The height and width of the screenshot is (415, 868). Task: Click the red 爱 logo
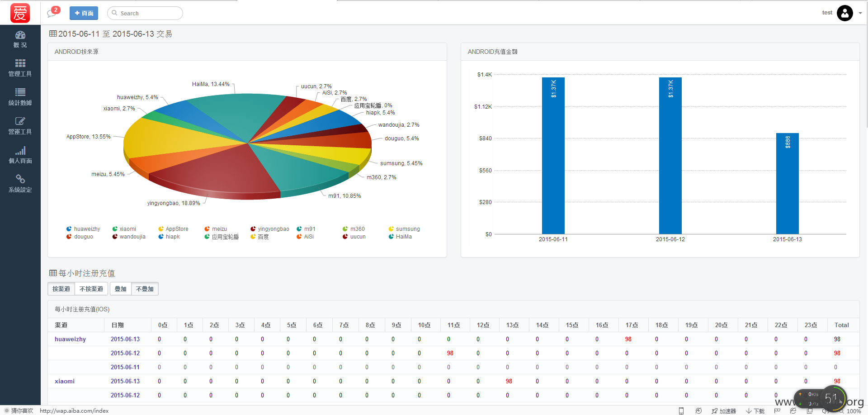click(x=20, y=13)
